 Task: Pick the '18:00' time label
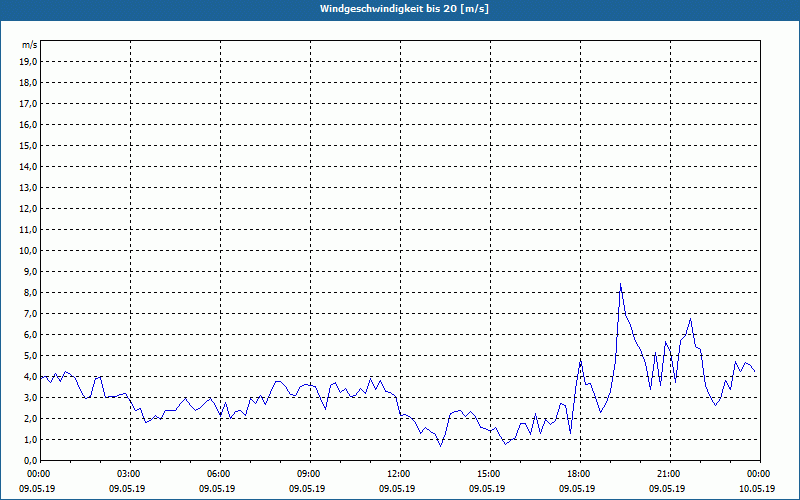(580, 474)
